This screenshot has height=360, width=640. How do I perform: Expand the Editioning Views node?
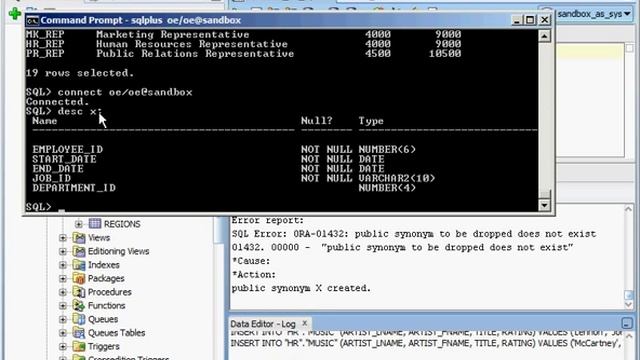pos(63,251)
